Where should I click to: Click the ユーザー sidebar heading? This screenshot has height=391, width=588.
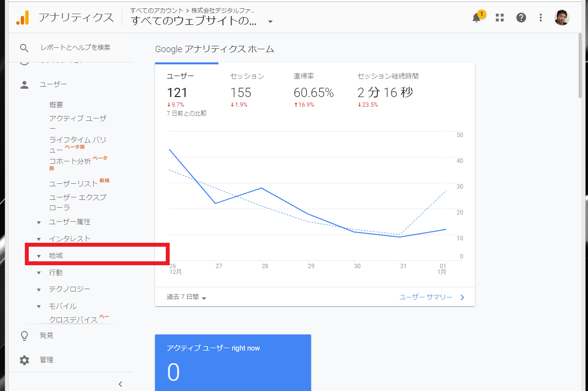pos(53,85)
